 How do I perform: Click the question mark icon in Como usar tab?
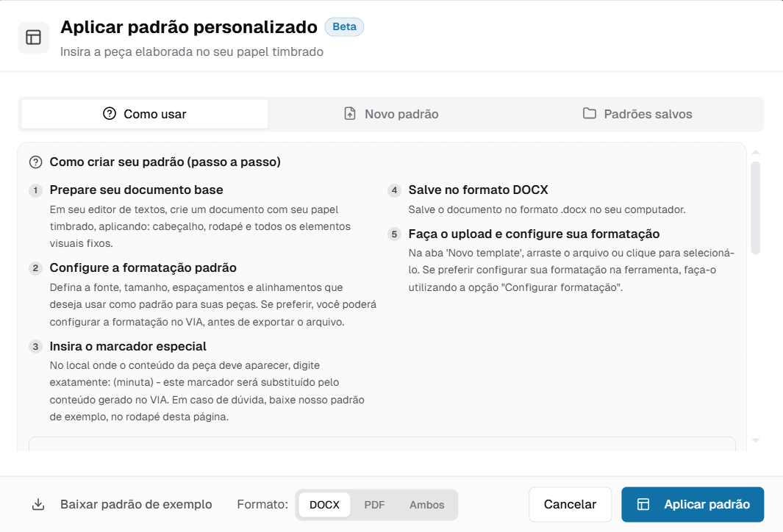110,114
